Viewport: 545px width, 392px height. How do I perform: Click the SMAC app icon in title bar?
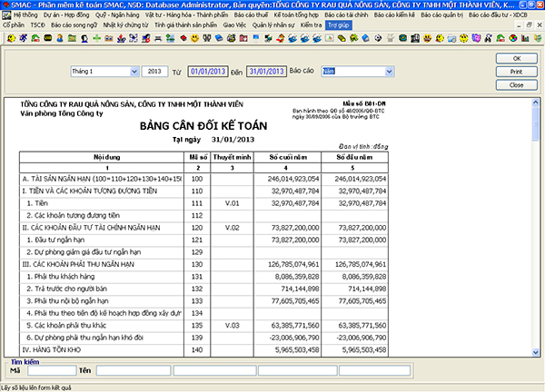point(5,5)
